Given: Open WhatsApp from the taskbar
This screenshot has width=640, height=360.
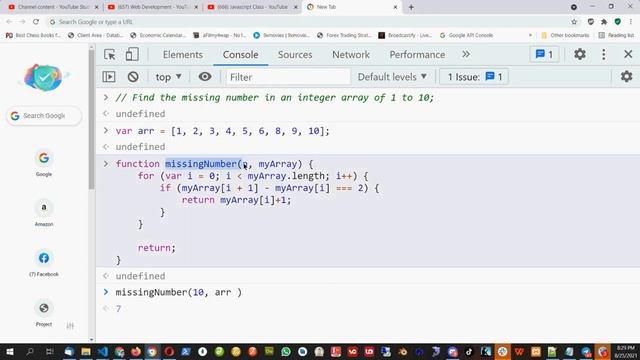Looking at the screenshot, I should pos(286,352).
